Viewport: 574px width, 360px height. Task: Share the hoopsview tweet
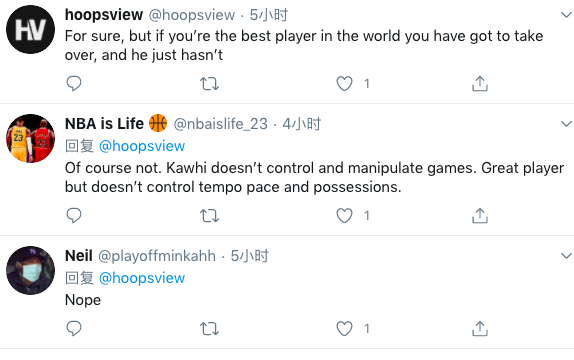point(480,83)
